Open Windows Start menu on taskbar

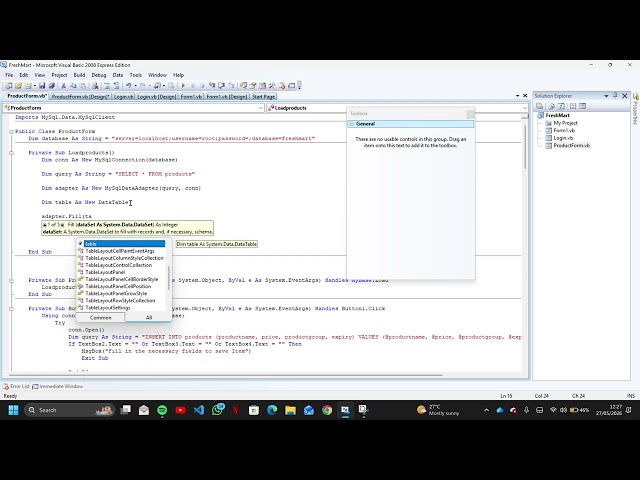click(x=13, y=410)
